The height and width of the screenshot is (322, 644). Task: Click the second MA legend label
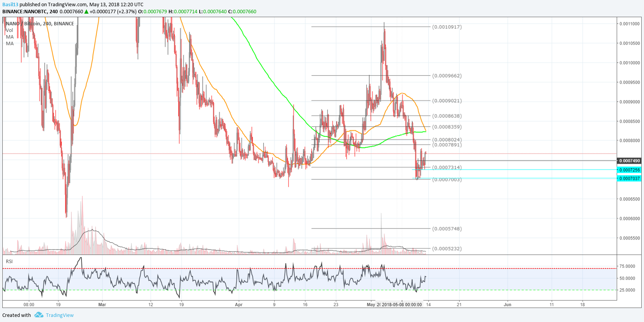(10, 43)
